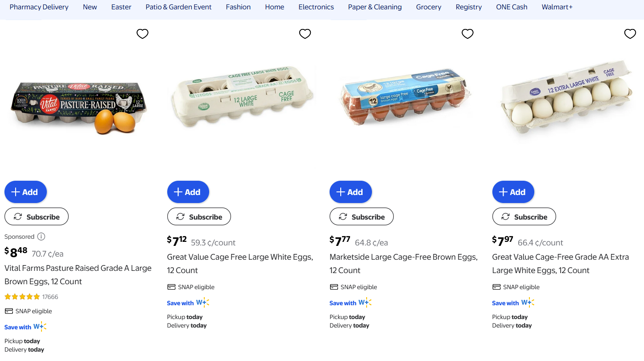
Task: Select the Electronics navigation item
Action: (316, 7)
